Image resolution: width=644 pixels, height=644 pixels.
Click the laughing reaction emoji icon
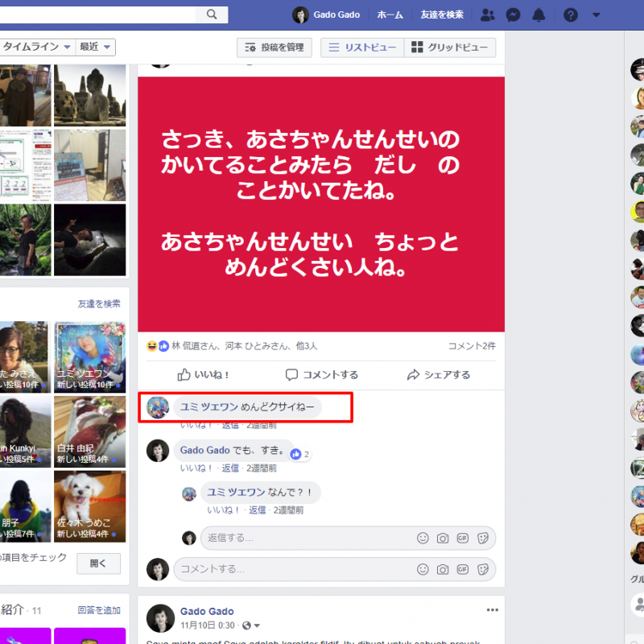151,346
